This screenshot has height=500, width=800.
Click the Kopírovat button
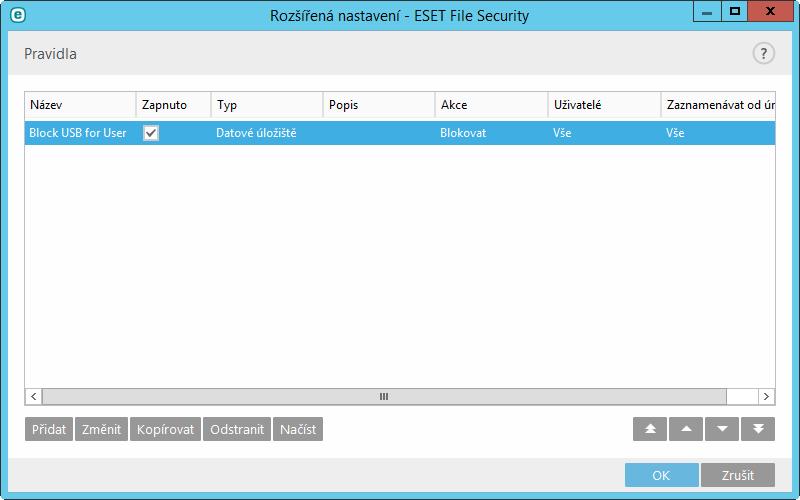[x=165, y=429]
